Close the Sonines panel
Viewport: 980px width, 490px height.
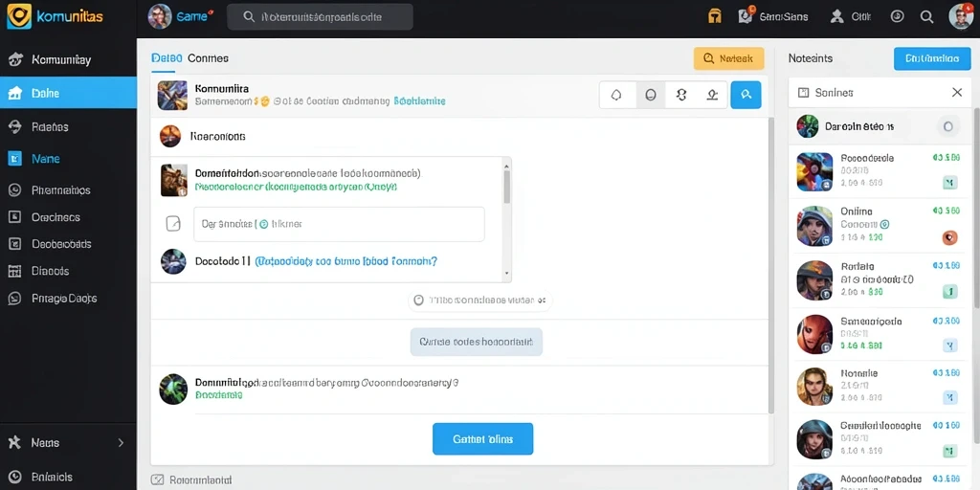click(x=957, y=93)
